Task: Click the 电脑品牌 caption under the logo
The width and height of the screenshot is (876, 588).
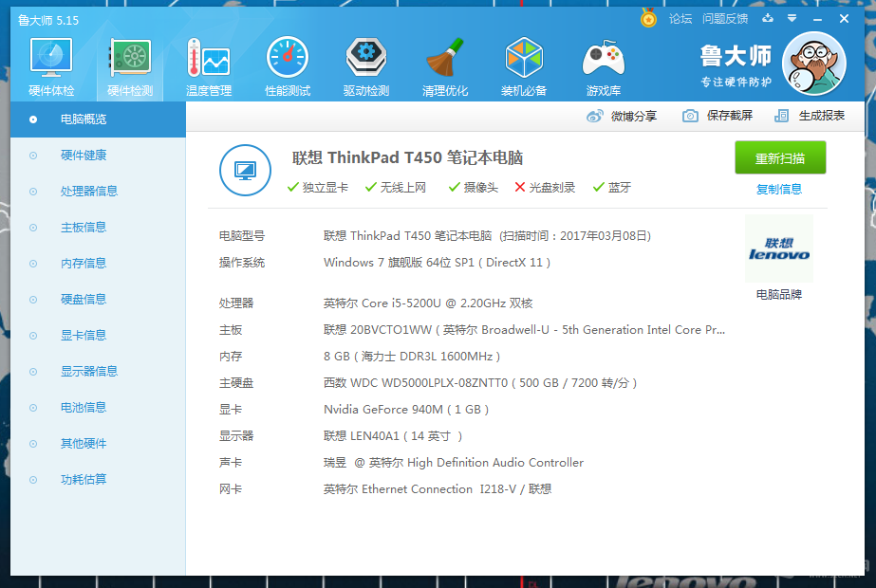Action: tap(779, 294)
